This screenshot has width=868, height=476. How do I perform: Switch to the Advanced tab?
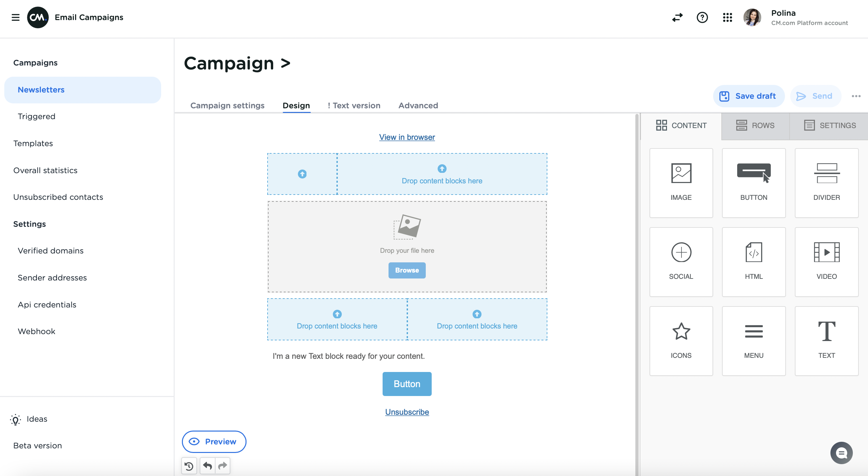418,105
